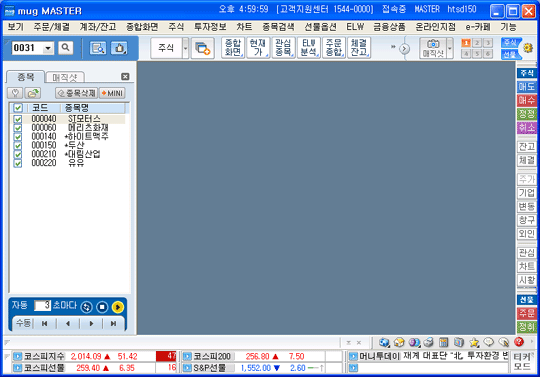This screenshot has height=377, width=540.
Task: Open the 선물옵션 menu
Action: 320,27
